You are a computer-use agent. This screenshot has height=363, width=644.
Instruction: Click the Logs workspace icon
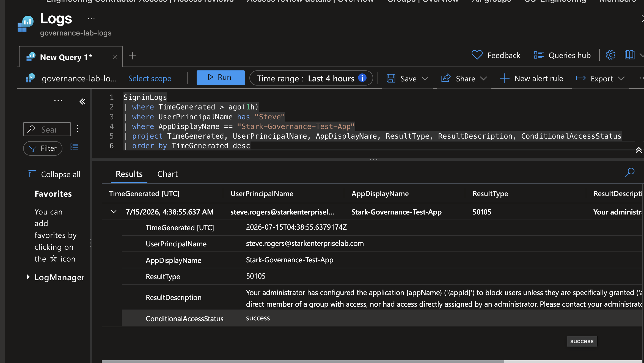(x=26, y=24)
